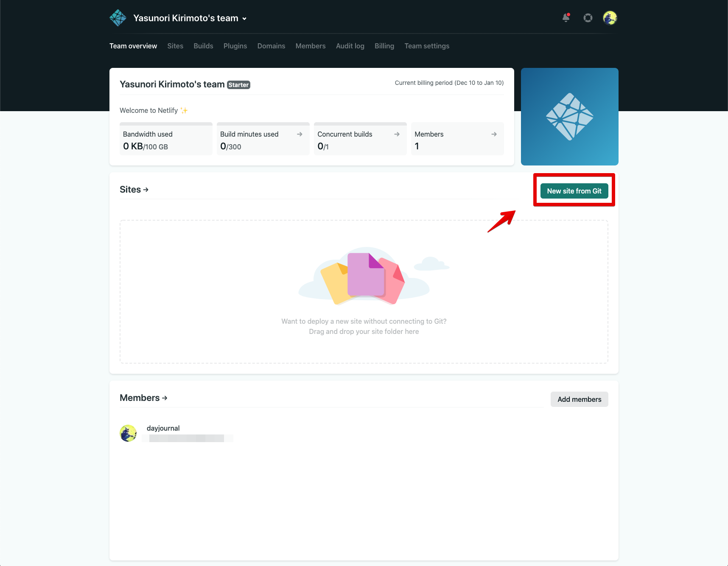Open the notifications bell
The height and width of the screenshot is (566, 728).
[x=566, y=18]
